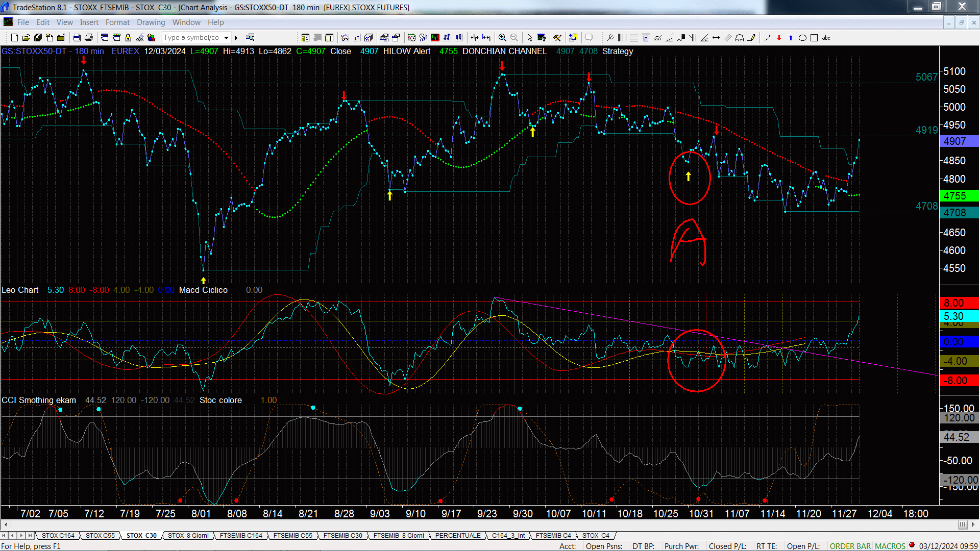Open the Format menu

click(x=117, y=22)
